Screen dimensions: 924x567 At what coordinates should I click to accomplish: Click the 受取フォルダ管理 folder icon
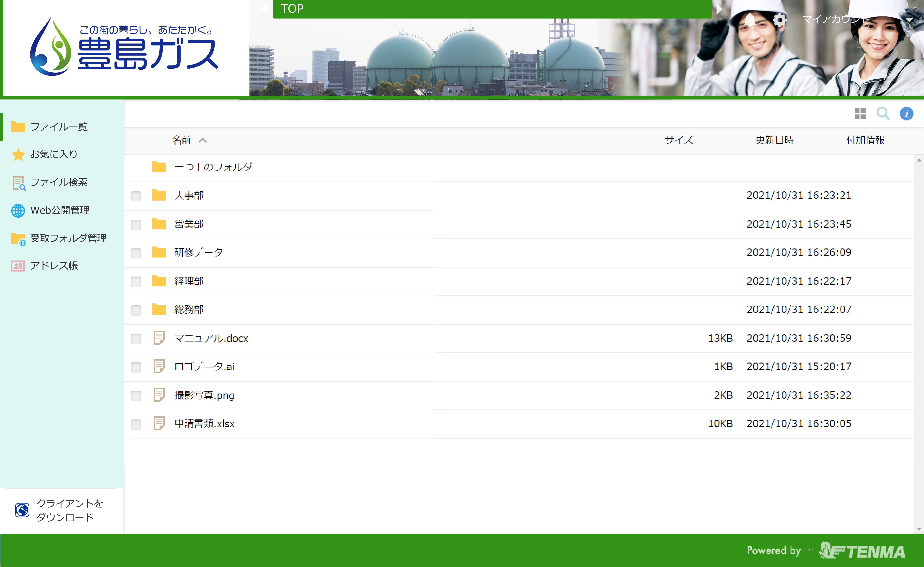tap(18, 239)
